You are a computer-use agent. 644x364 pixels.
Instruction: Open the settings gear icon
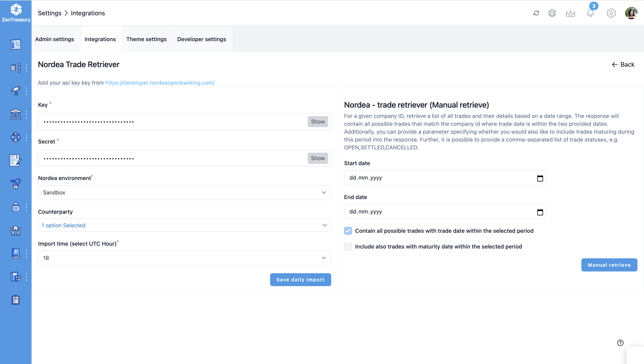click(x=611, y=13)
